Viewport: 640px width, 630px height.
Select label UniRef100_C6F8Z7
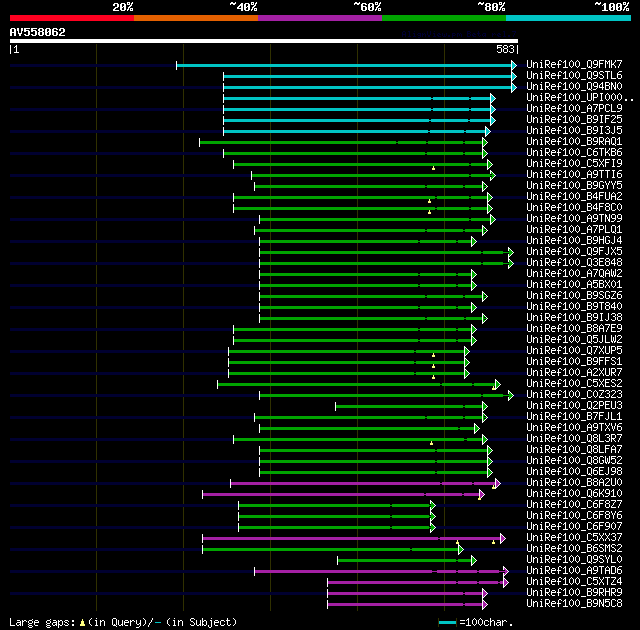click(574, 505)
